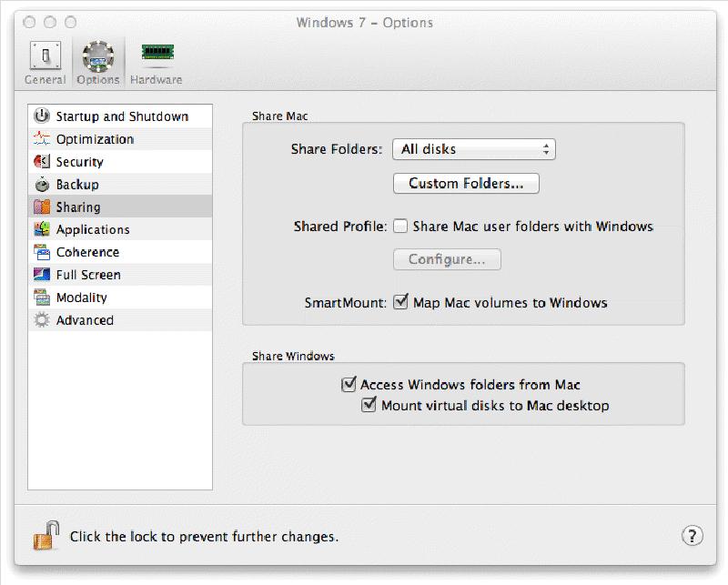The height and width of the screenshot is (585, 728).
Task: Select the Options toolbar icon
Action: 98,56
